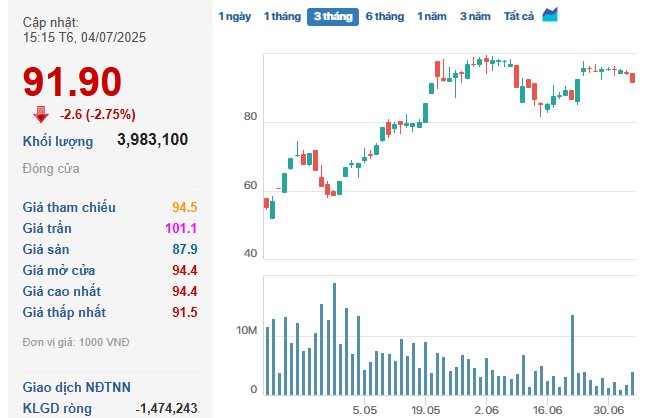Select the highlighted 3 tháng tab
Image resolution: width=670 pixels, height=418 pixels.
(333, 17)
